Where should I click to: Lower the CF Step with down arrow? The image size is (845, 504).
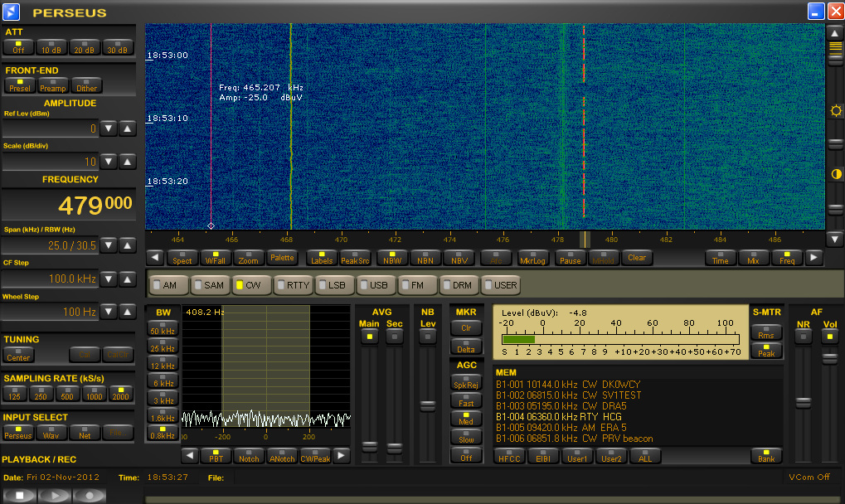(x=109, y=279)
